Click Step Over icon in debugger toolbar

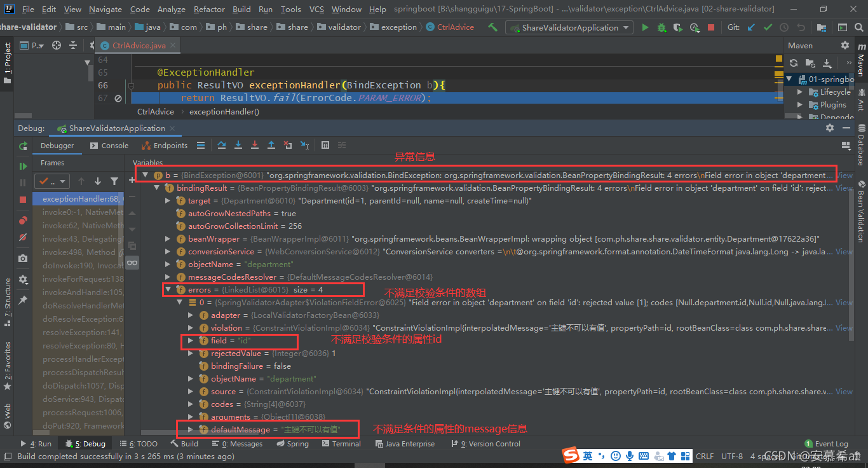coord(222,145)
